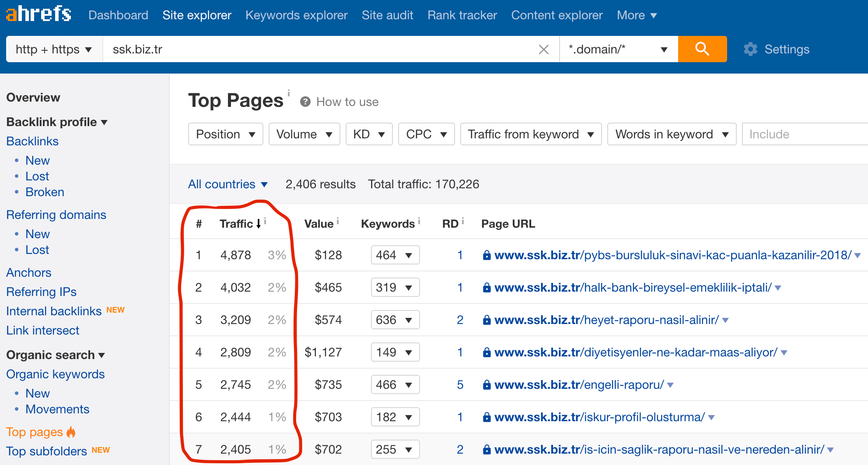
Task: Expand URL arrow after pybs-bursluluk link
Action: pos(857,255)
